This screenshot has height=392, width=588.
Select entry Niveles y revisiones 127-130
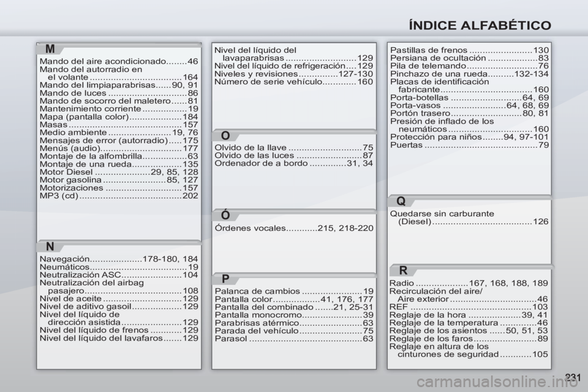click(293, 74)
